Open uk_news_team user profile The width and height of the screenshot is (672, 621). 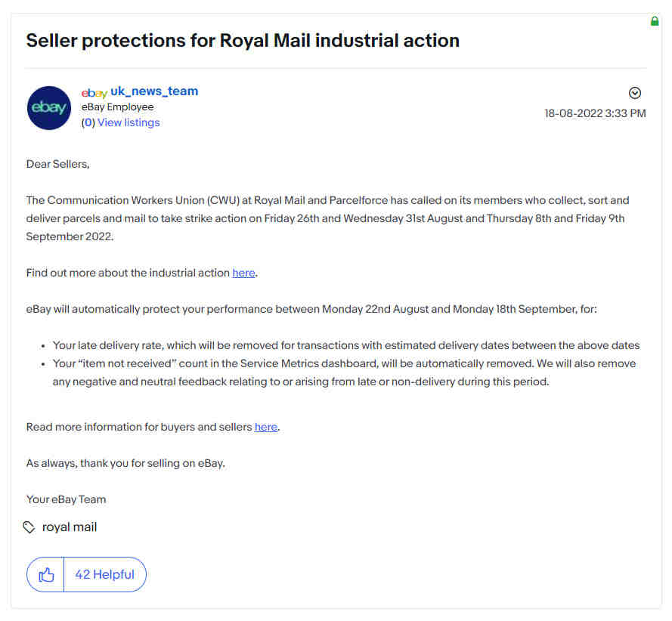154,91
